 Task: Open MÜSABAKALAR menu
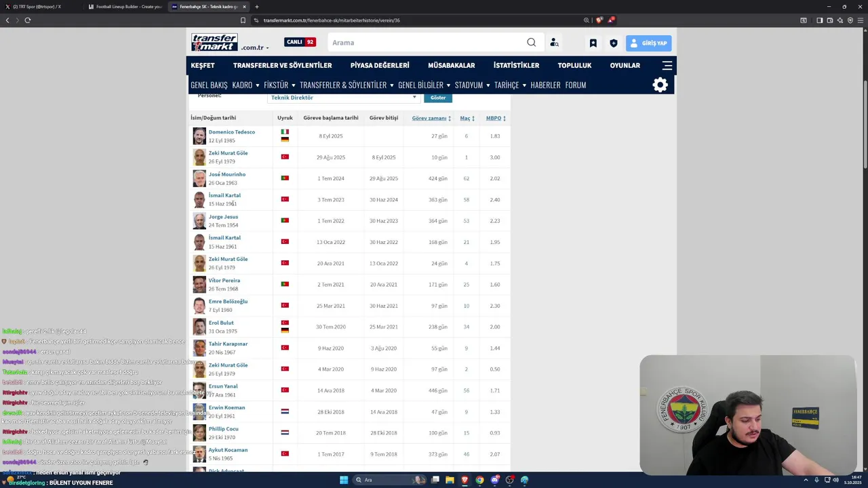[x=451, y=66]
